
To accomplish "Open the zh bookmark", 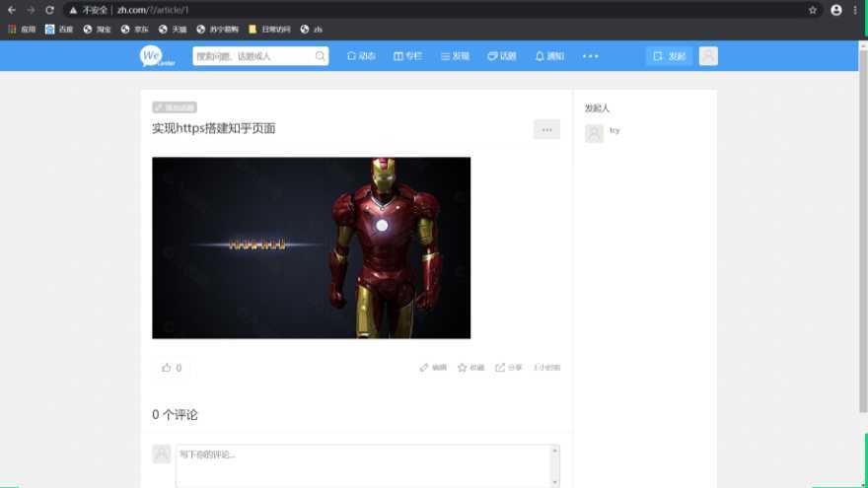I will click(x=311, y=30).
